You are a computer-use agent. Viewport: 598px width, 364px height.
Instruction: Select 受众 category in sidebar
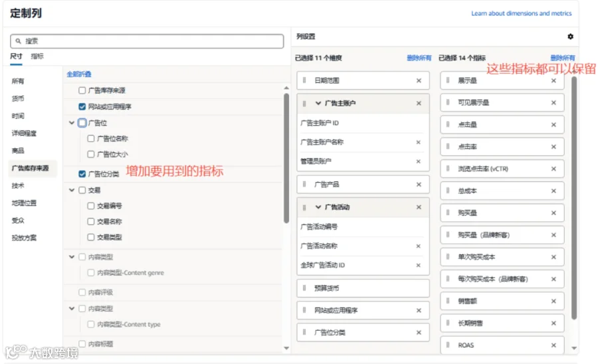click(x=18, y=221)
